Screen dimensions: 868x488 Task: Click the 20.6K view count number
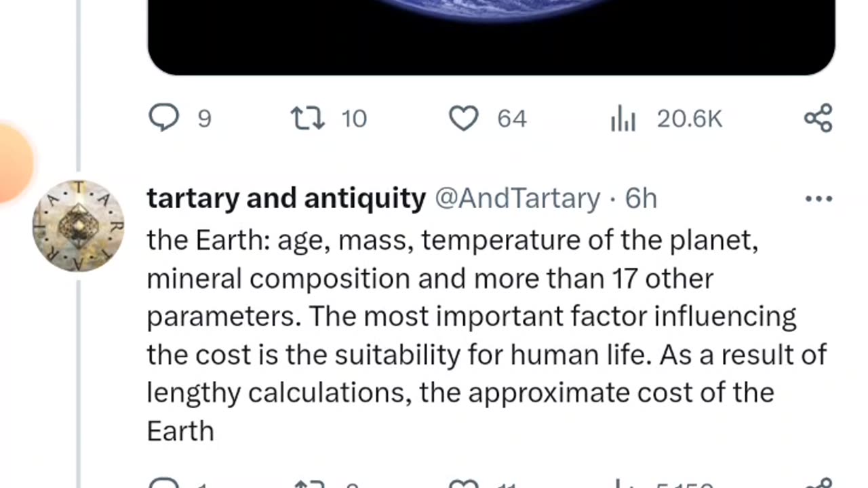pos(689,119)
